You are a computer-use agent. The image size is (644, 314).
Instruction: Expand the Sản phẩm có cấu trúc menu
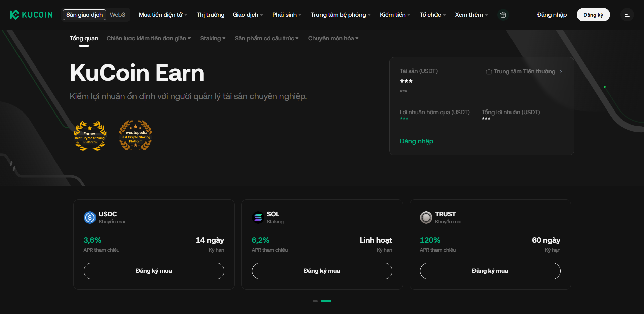click(x=266, y=38)
